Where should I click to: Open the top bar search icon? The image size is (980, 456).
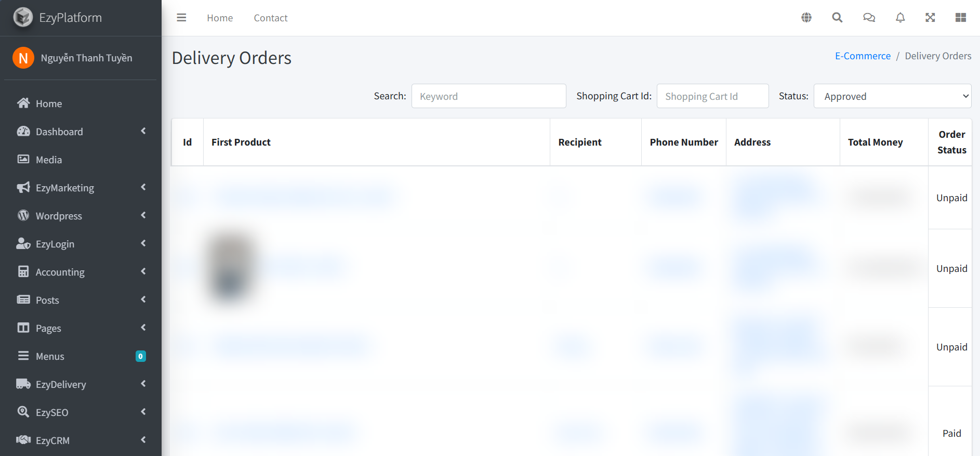pyautogui.click(x=837, y=18)
